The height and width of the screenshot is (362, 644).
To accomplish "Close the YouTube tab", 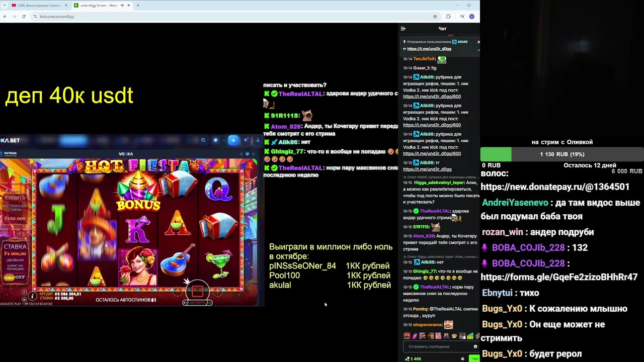I will click(66, 6).
